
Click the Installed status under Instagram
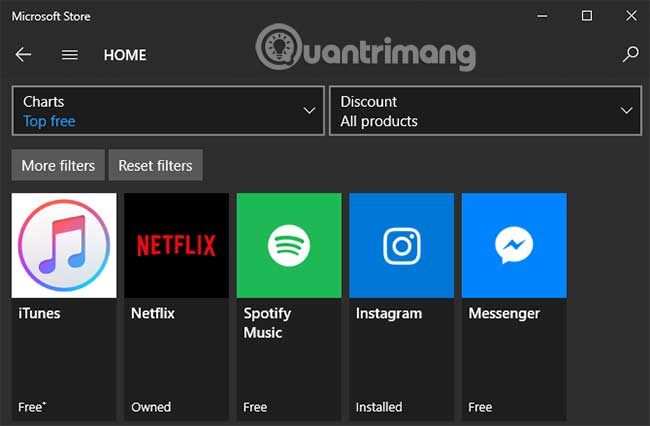tap(379, 407)
